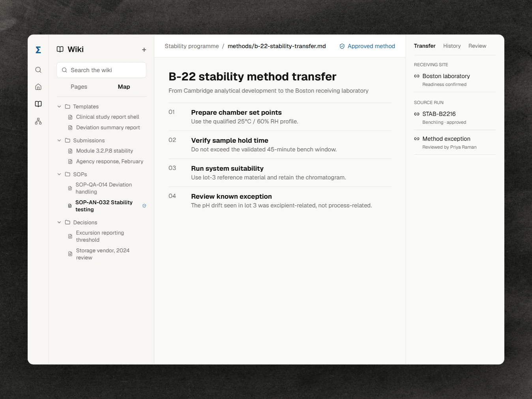
Task: Open search from the sidebar magnifier icon
Action: coord(38,70)
